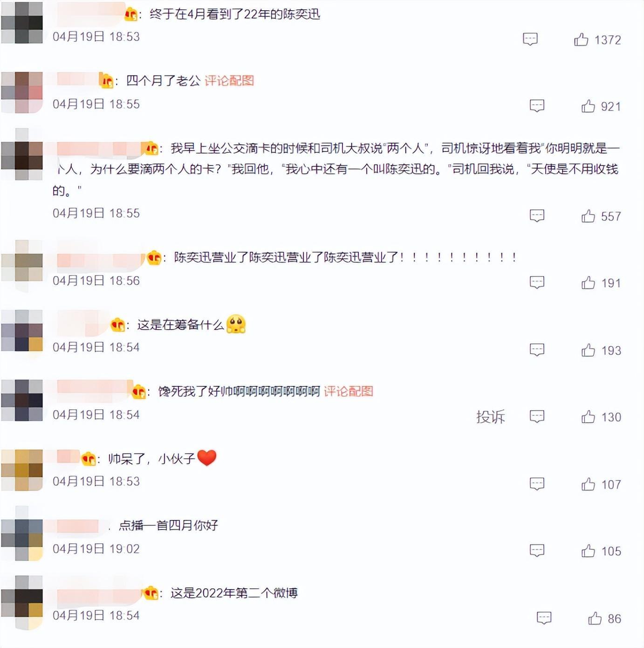Image resolution: width=644 pixels, height=648 pixels.
Task: Reply to the comment with 1372 likes
Action: pos(530,39)
